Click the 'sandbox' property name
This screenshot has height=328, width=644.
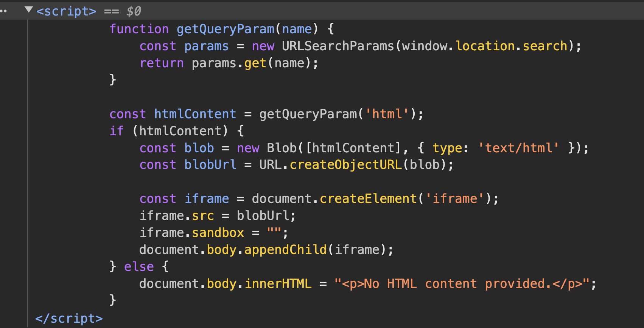pos(218,233)
